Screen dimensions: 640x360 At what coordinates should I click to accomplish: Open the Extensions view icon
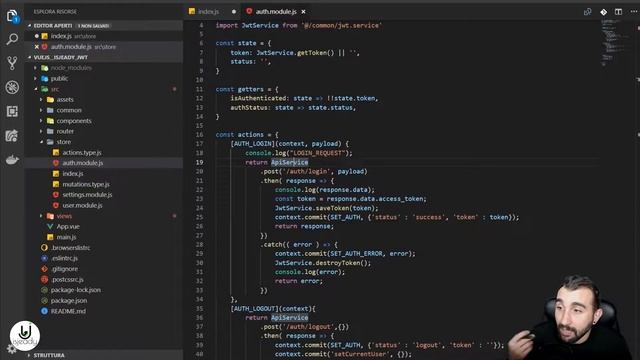pyautogui.click(x=12, y=111)
